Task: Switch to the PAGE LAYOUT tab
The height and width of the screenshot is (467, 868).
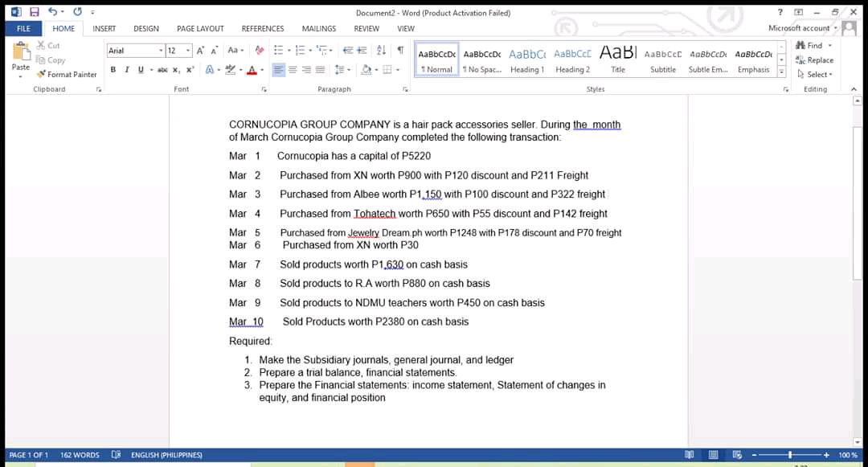Action: [200, 29]
